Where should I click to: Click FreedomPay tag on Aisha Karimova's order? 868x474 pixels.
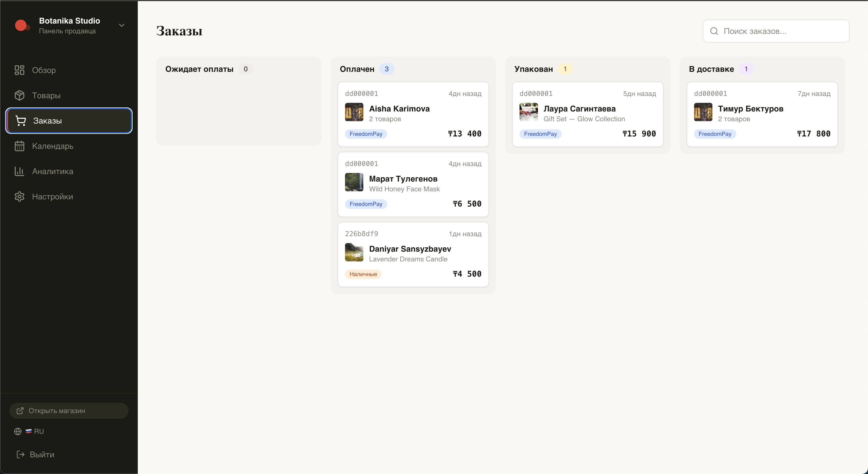[366, 134]
